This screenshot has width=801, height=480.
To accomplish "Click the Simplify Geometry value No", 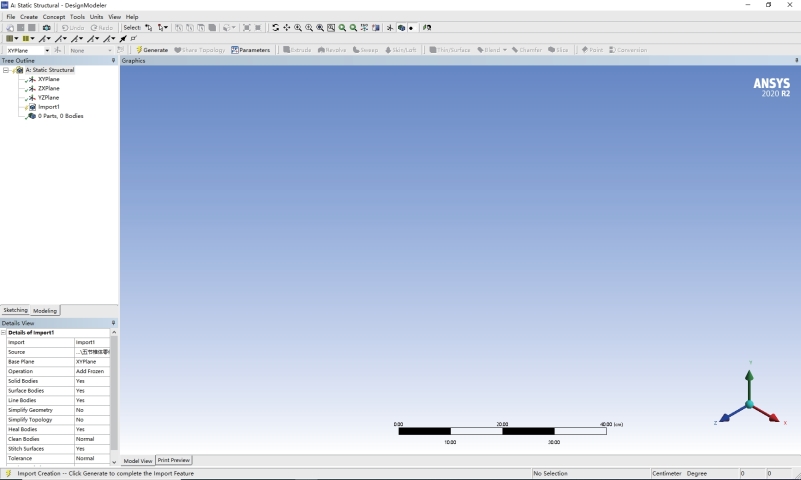I will [x=92, y=410].
